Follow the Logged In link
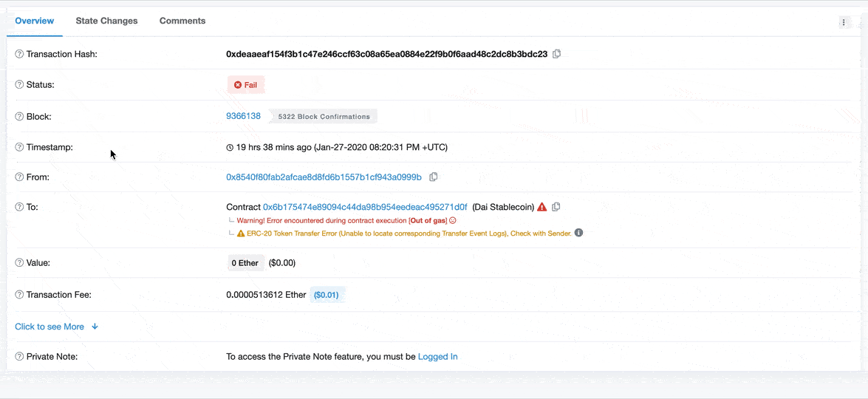The image size is (868, 399). pos(437,357)
